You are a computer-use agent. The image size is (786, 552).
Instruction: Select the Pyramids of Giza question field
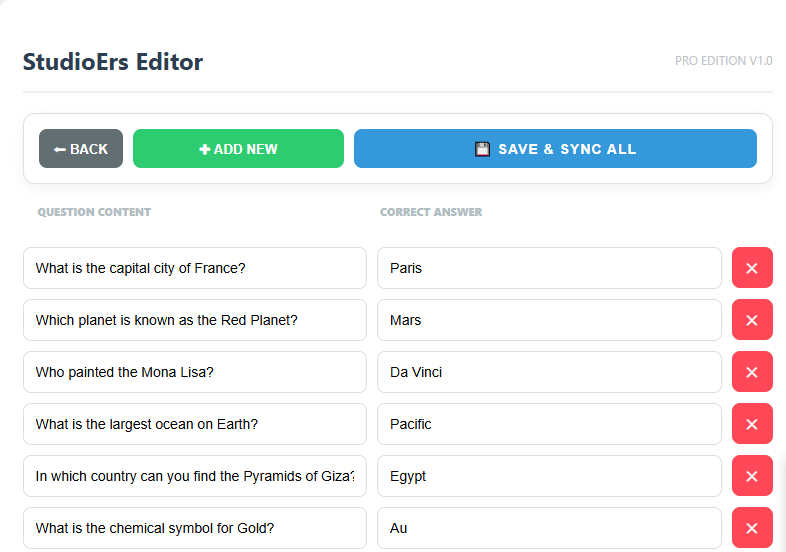[195, 476]
